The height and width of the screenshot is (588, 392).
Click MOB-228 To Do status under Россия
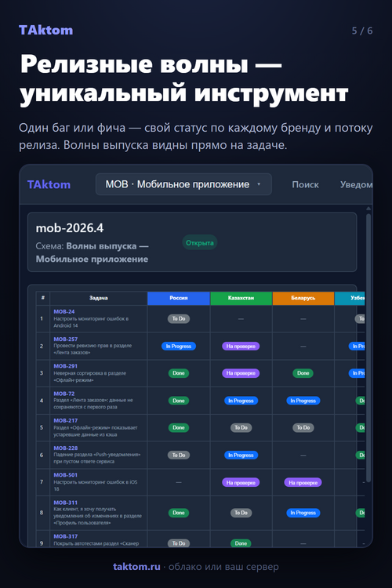[179, 455]
